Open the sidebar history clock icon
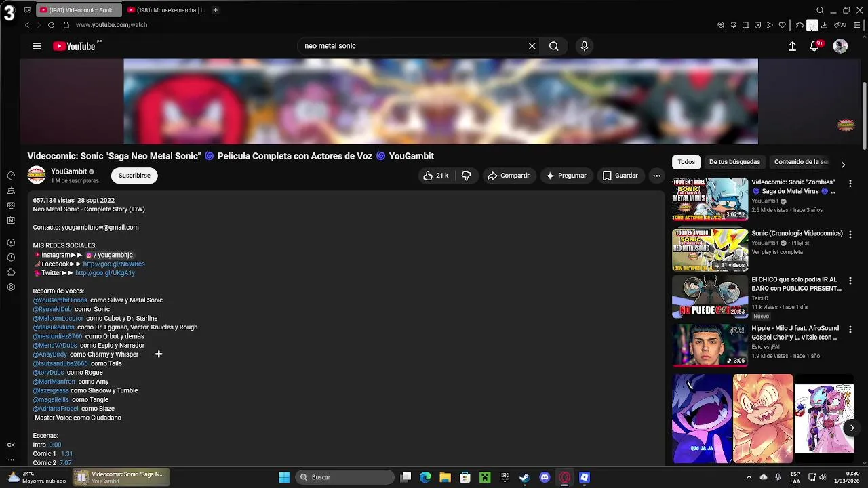Viewport: 868px width, 488px height. pyautogui.click(x=11, y=258)
